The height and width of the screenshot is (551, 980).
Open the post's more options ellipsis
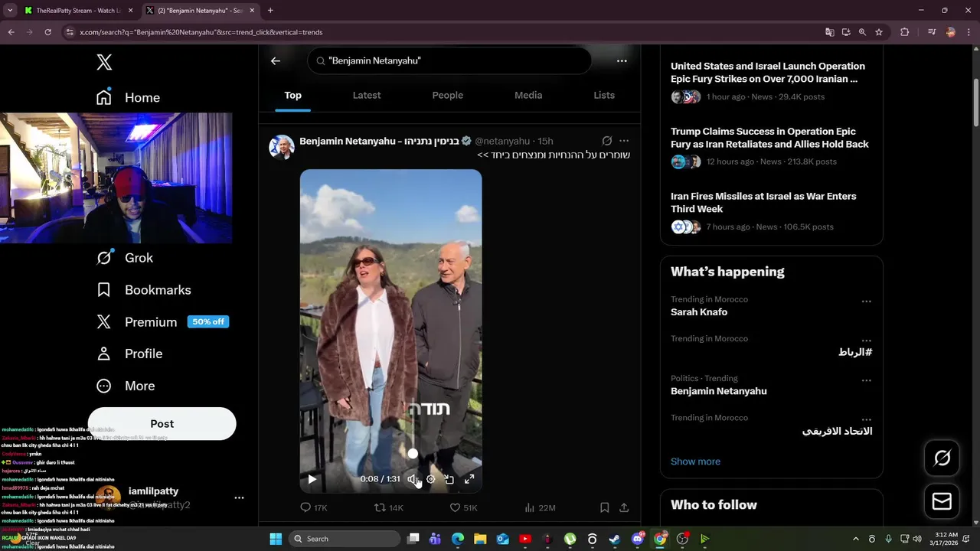(624, 141)
